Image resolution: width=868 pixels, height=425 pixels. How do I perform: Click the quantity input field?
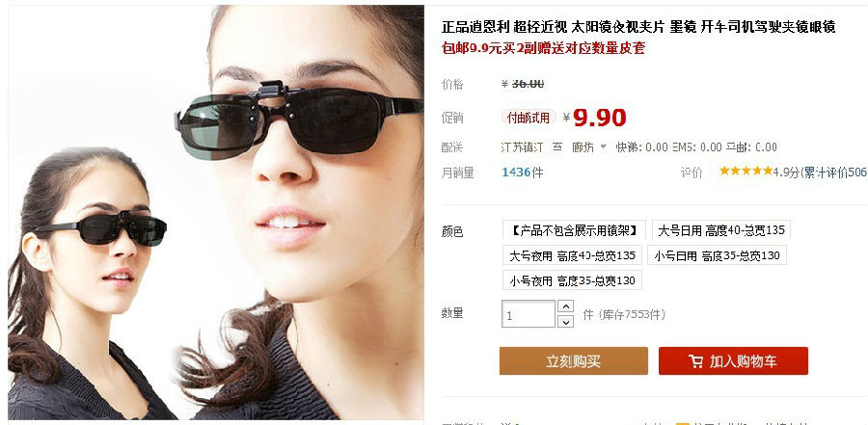(529, 314)
